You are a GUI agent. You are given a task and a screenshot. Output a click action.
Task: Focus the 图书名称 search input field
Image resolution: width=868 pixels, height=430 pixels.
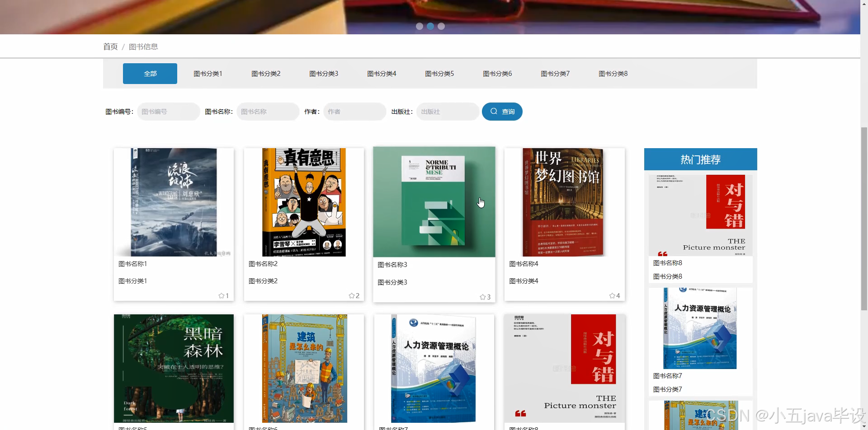point(268,112)
